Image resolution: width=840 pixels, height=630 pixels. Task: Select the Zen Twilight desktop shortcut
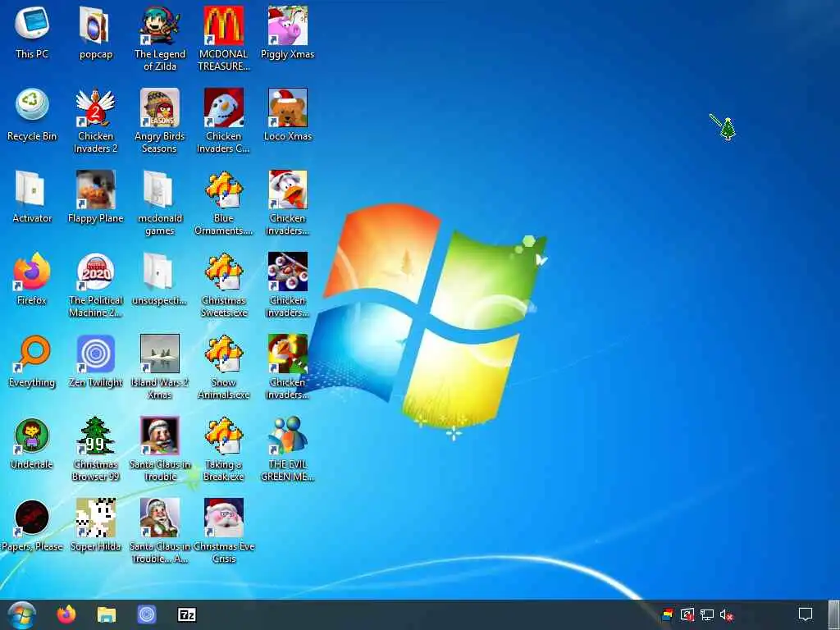[x=95, y=360]
